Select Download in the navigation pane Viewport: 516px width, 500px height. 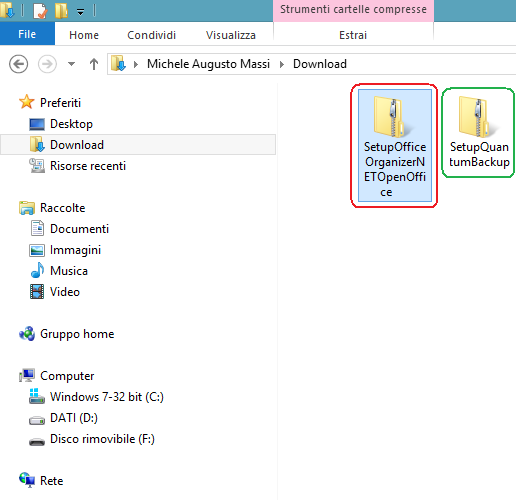pos(77,145)
